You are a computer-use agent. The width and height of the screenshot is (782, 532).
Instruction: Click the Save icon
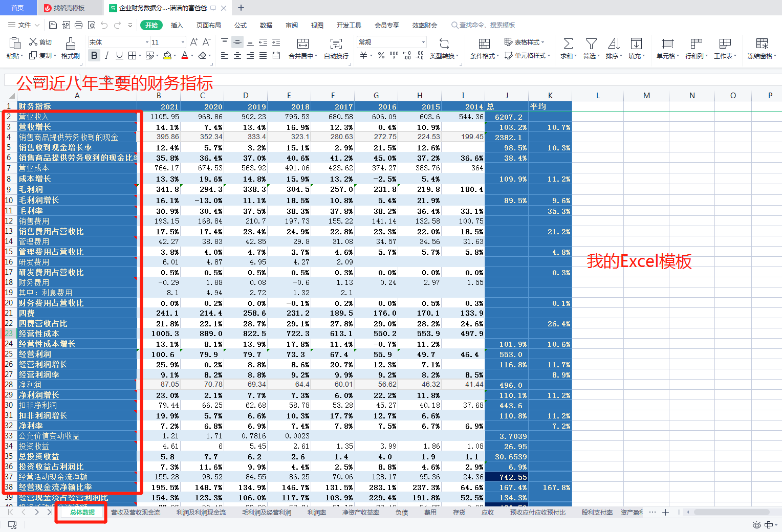click(53, 25)
